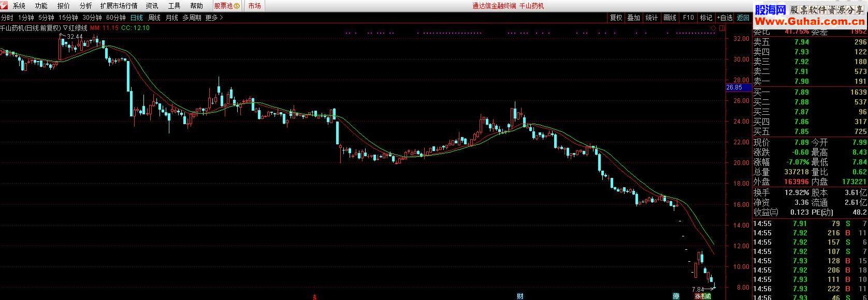Click the 画线 drawing button
The width and height of the screenshot is (868, 300).
pyautogui.click(x=670, y=18)
